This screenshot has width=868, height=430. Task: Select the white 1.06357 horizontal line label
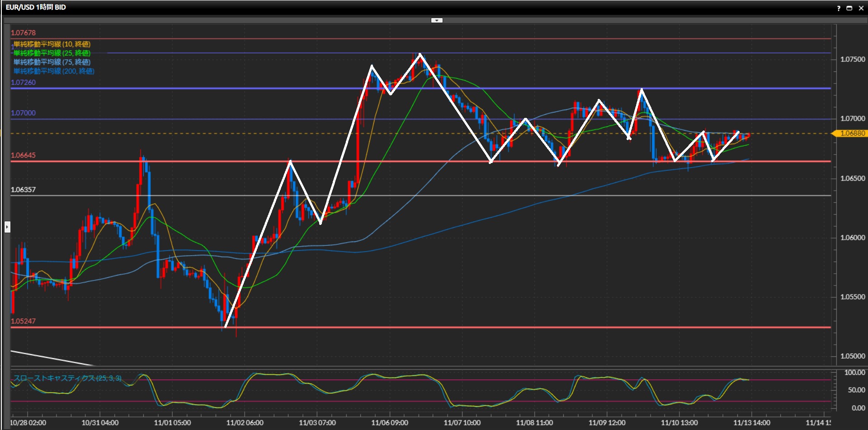pos(23,190)
